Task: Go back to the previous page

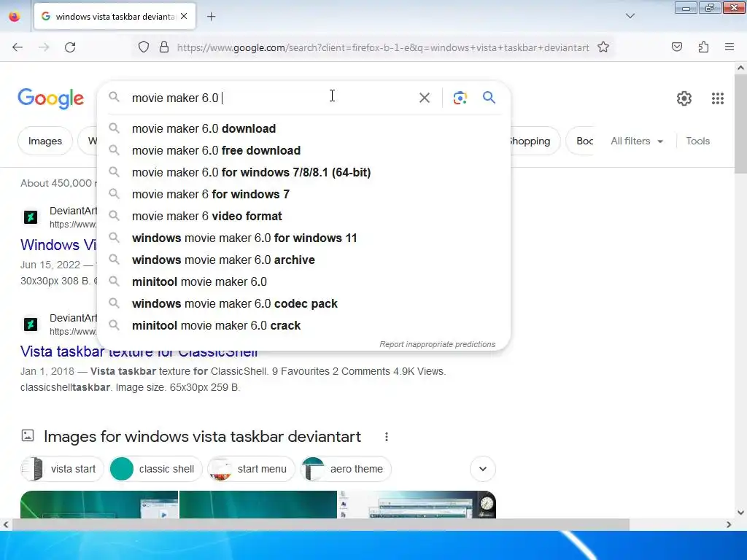Action: (x=18, y=47)
